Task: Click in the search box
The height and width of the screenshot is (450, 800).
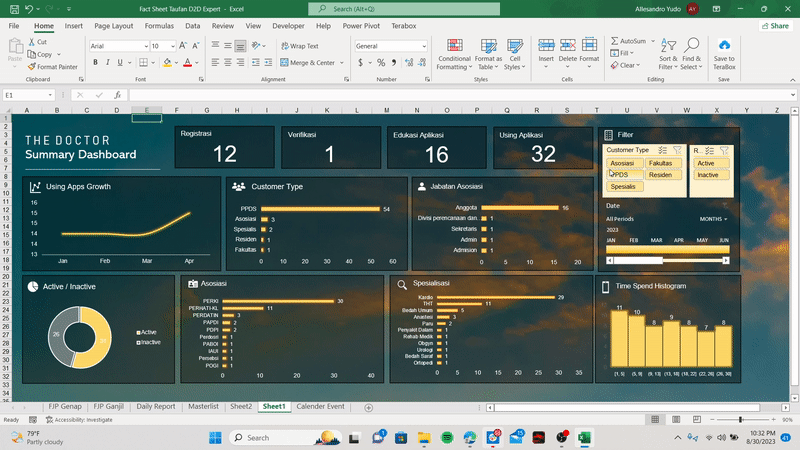Action: (404, 9)
